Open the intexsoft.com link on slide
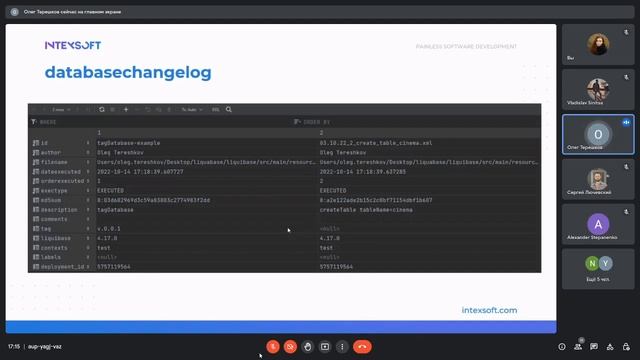The width and height of the screenshot is (640, 360). 489,310
